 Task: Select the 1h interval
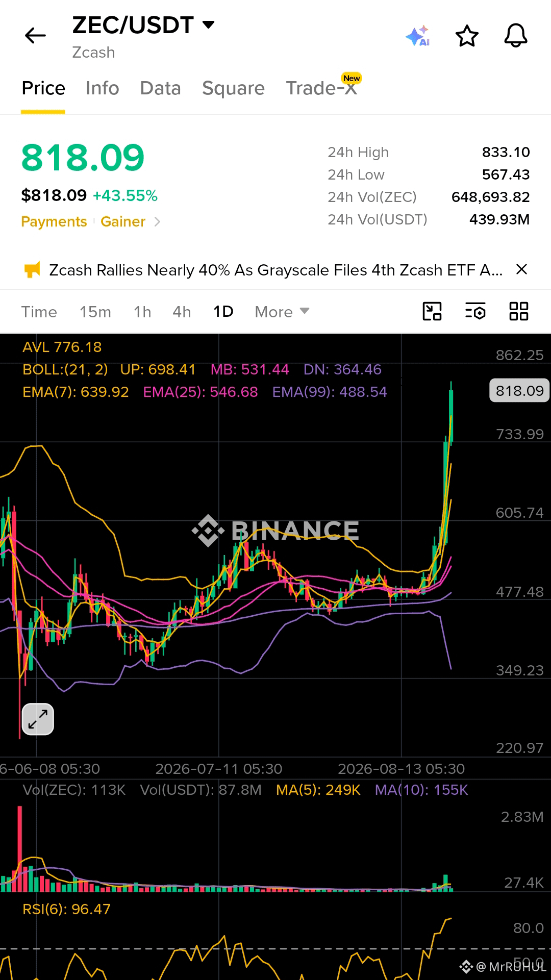(x=142, y=312)
